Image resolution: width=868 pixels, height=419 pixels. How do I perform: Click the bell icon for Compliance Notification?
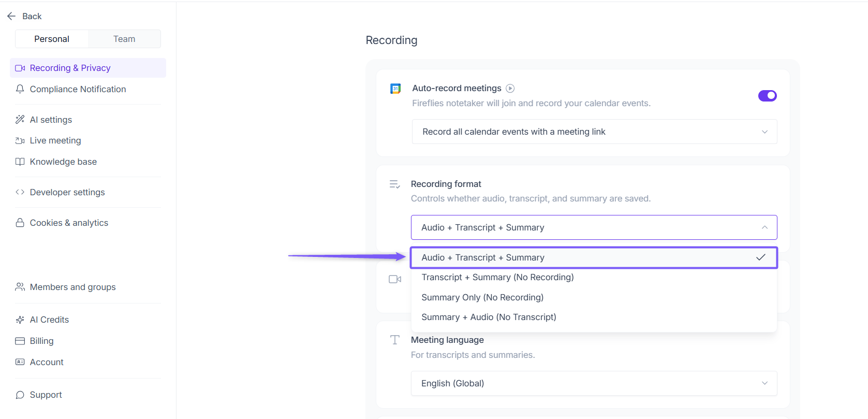[20, 89]
